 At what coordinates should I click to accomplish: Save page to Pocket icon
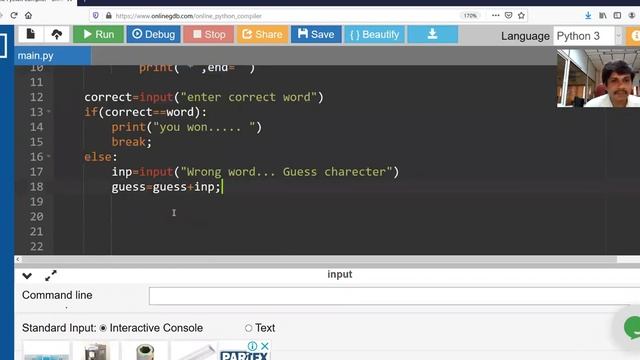click(x=509, y=16)
